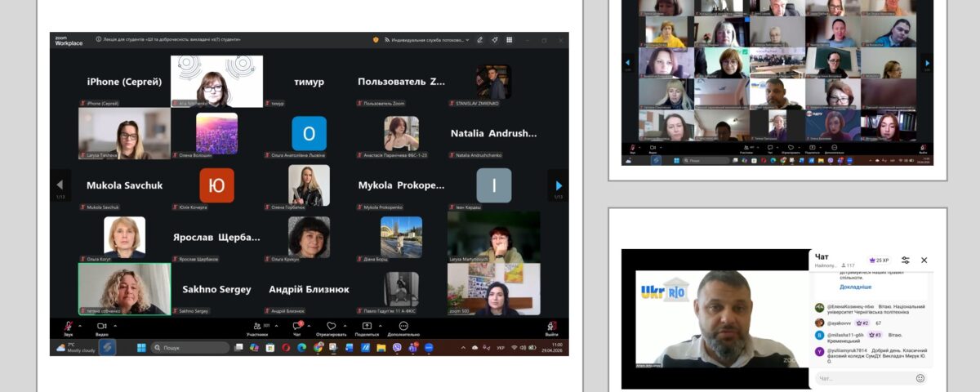980x392 pixels.
Task: Open the grid view layout icon
Action: [510, 39]
